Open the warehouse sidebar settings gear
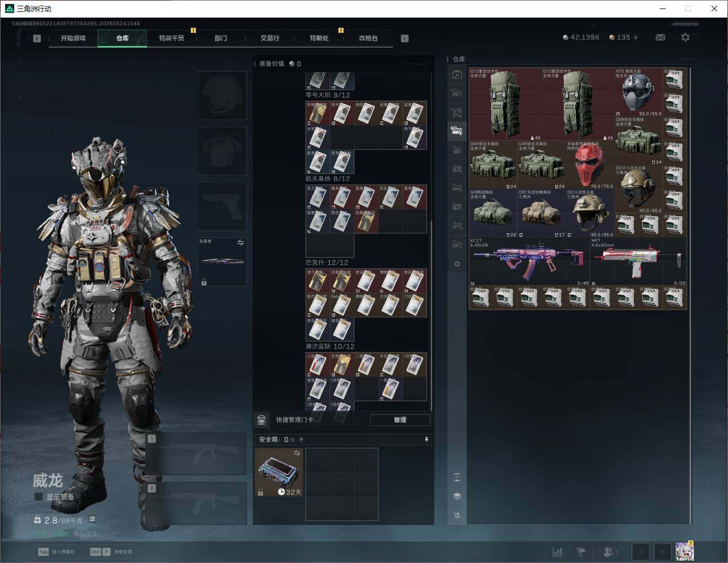This screenshot has height=563, width=728. click(x=457, y=264)
